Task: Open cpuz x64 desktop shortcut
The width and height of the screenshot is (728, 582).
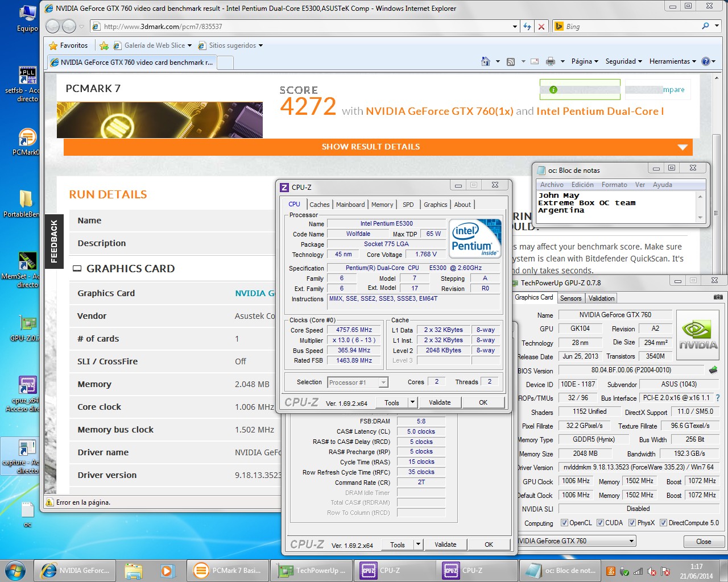Action: pos(26,393)
